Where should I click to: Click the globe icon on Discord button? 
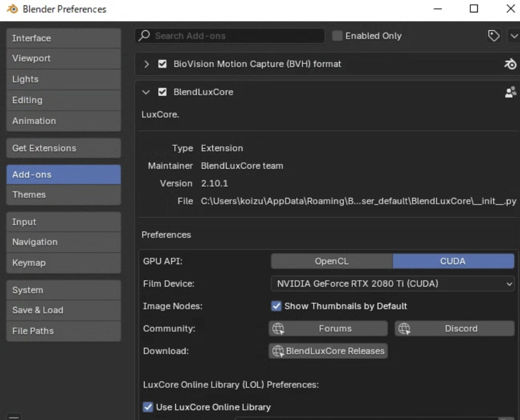[404, 329]
